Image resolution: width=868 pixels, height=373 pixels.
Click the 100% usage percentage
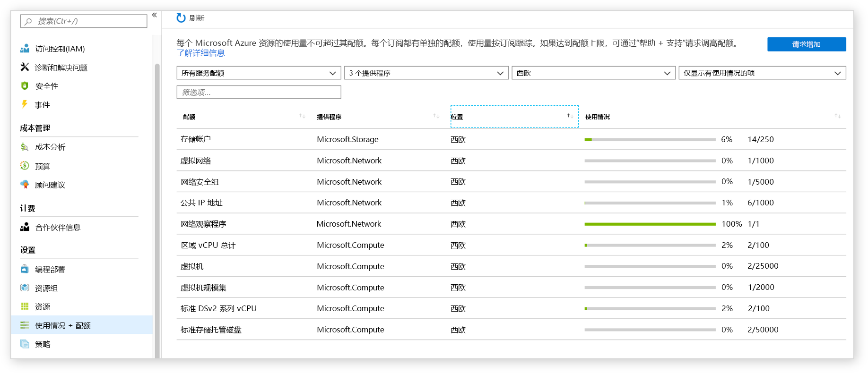(x=732, y=224)
